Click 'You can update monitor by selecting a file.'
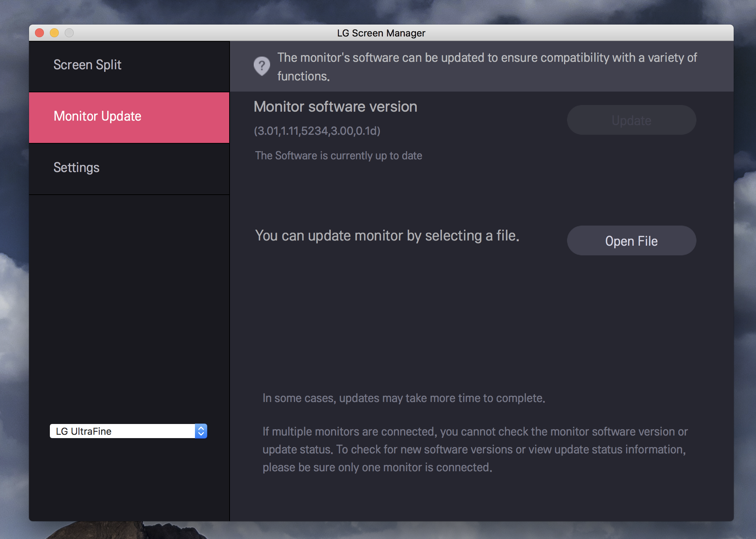756x539 pixels. (387, 236)
